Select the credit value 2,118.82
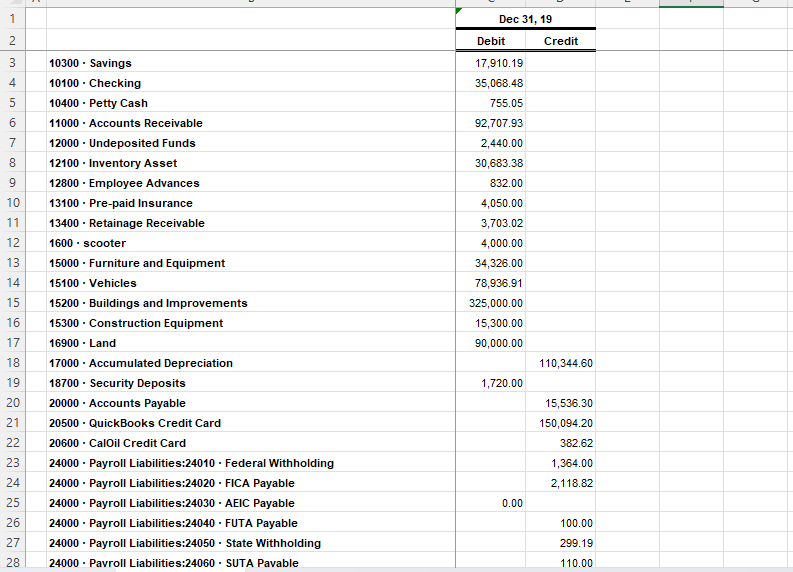The width and height of the screenshot is (793, 572). (560, 482)
